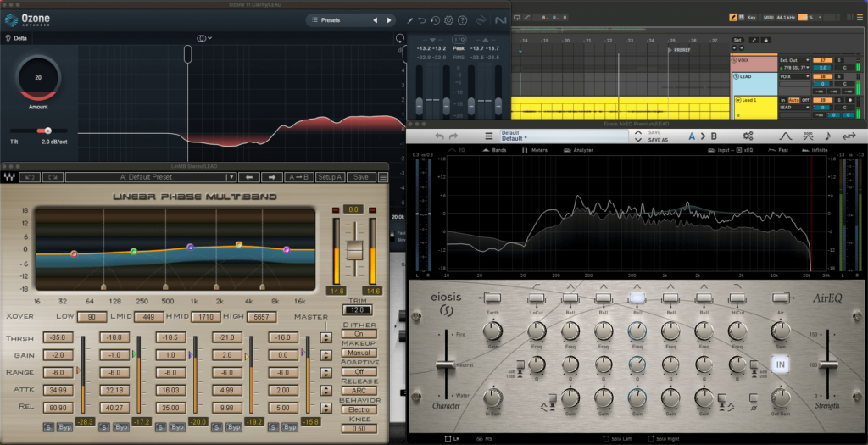Toggle AirEQ IN bypass button

click(780, 364)
